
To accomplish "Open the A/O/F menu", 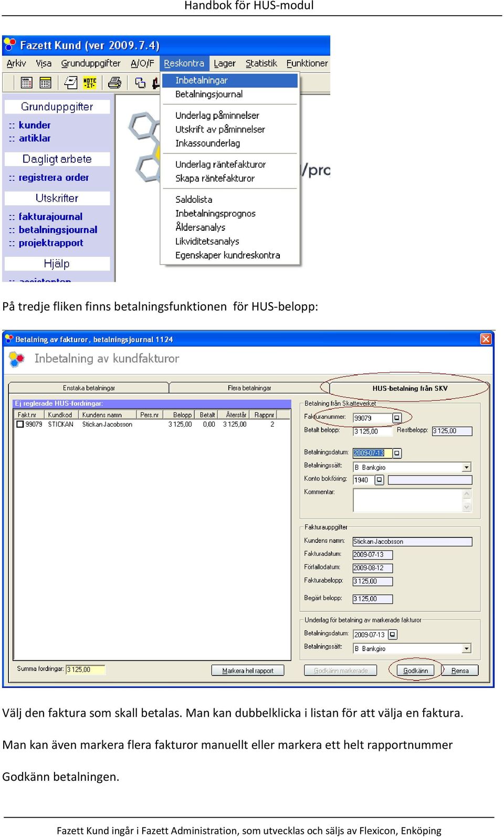I will (142, 63).
